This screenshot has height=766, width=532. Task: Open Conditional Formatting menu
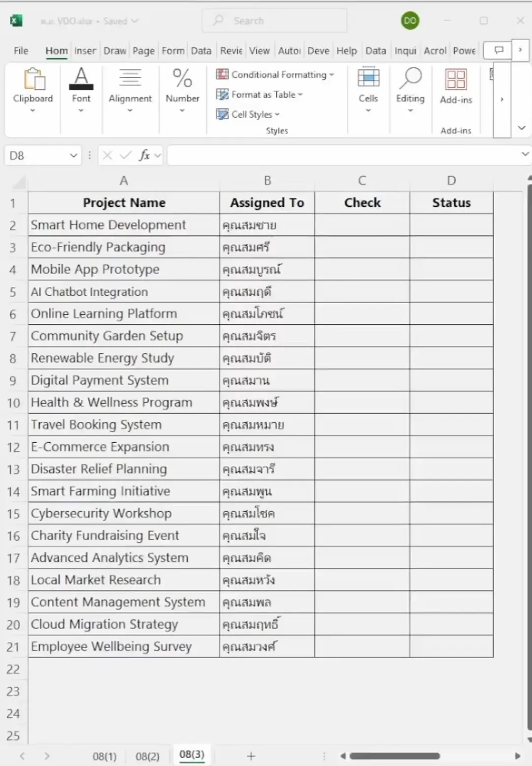click(275, 74)
